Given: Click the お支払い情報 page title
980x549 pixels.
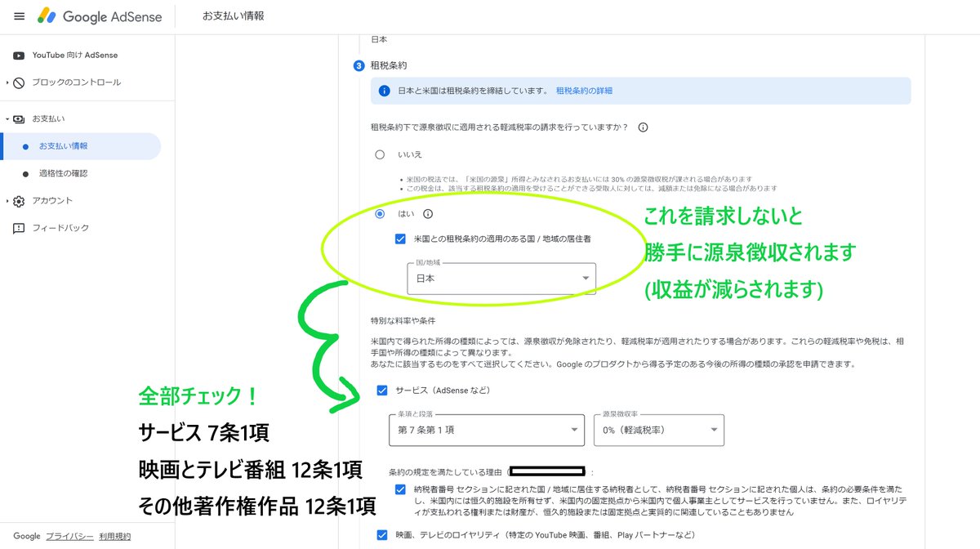Looking at the screenshot, I should [234, 16].
